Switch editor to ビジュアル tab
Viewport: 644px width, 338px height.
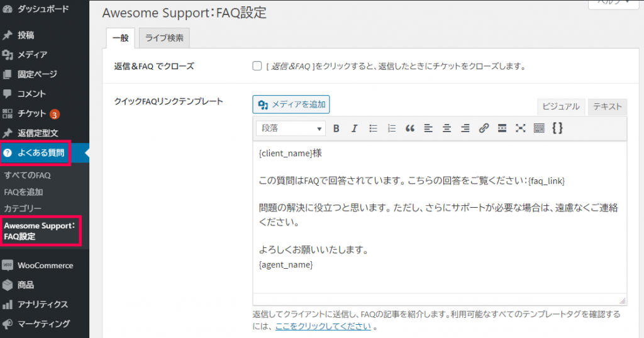pos(560,106)
